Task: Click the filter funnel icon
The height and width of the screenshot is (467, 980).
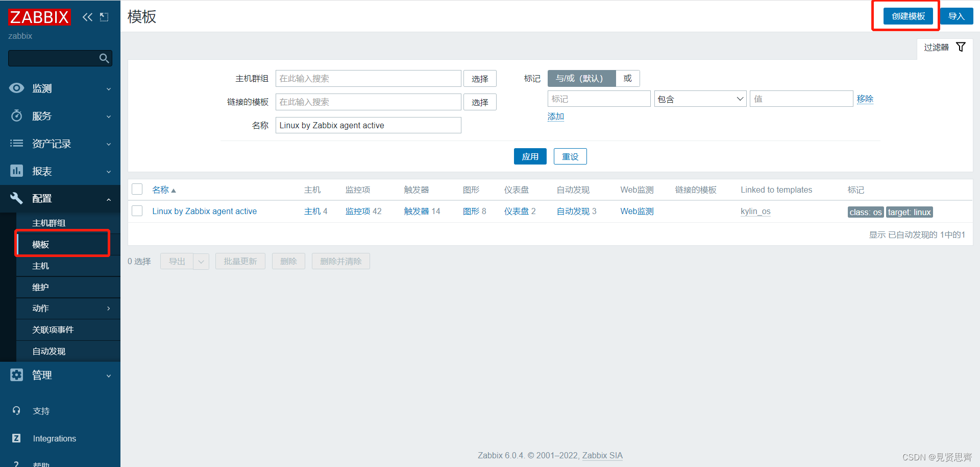Action: pos(961,47)
